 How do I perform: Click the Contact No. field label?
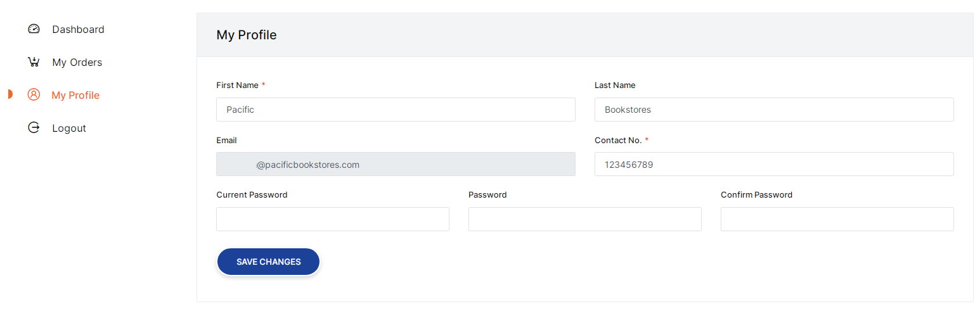(x=617, y=140)
